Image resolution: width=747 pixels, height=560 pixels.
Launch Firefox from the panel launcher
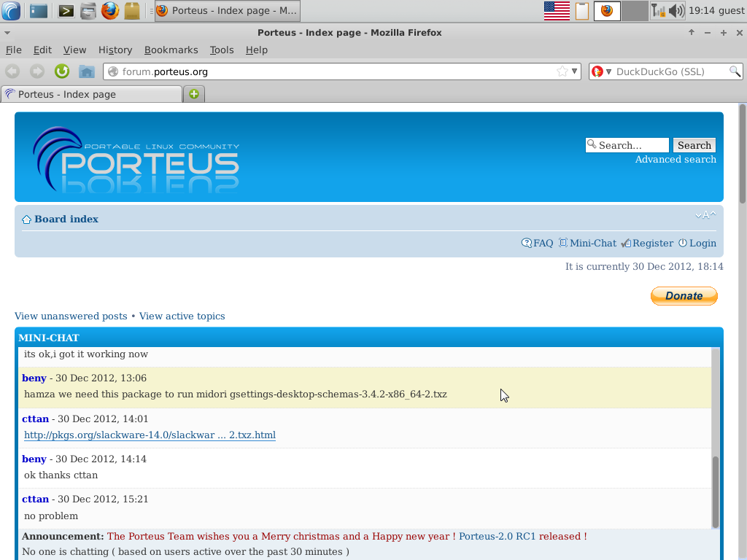pyautogui.click(x=110, y=10)
